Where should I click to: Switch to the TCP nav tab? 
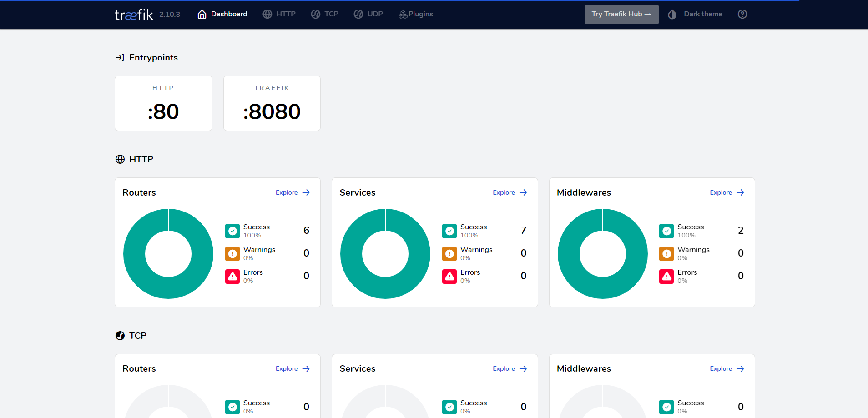325,14
